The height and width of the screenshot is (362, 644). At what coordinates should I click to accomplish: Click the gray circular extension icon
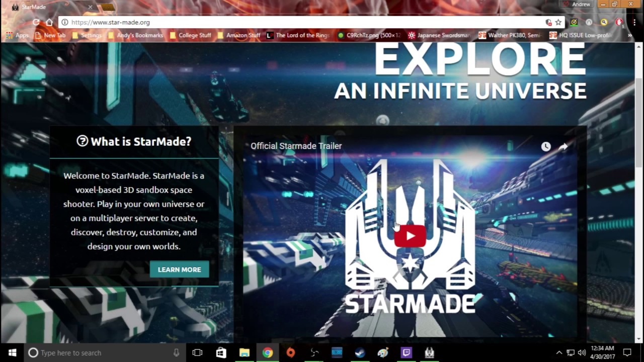[589, 22]
